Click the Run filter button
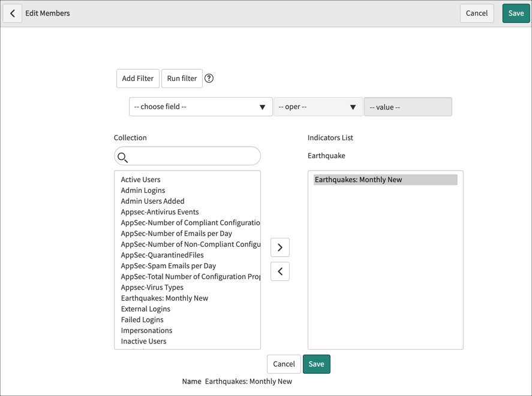Screen dimensions: 532x396 tap(182, 78)
